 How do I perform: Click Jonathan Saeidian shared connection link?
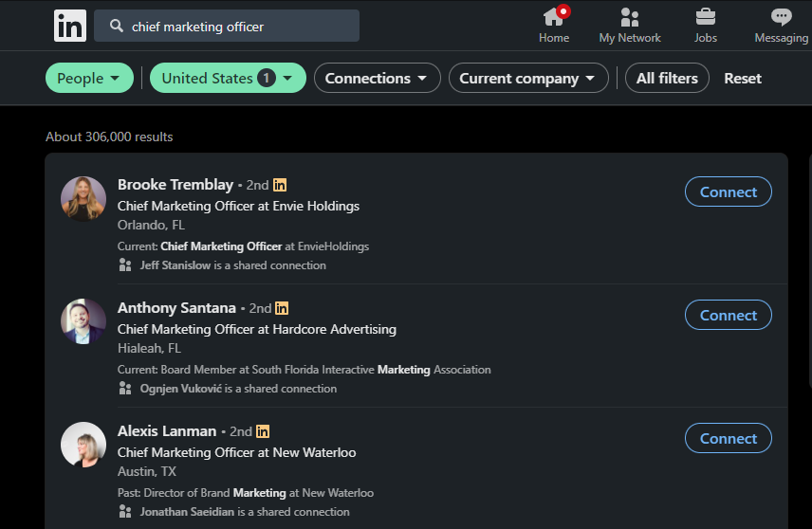coord(187,511)
